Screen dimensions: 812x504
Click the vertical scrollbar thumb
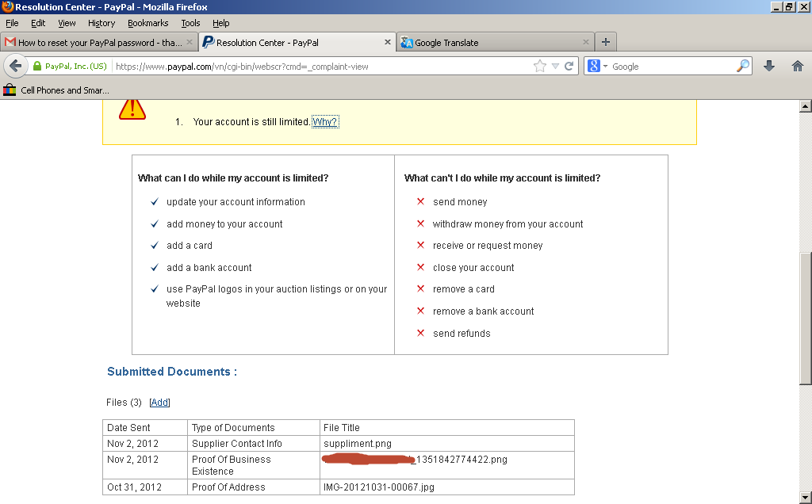(805, 319)
